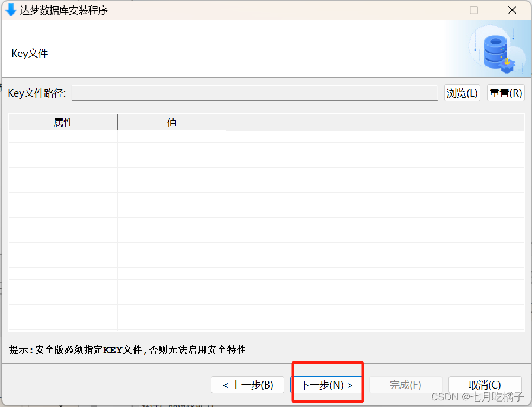Click the Key文件路径: label
This screenshot has height=407, width=532.
click(37, 93)
